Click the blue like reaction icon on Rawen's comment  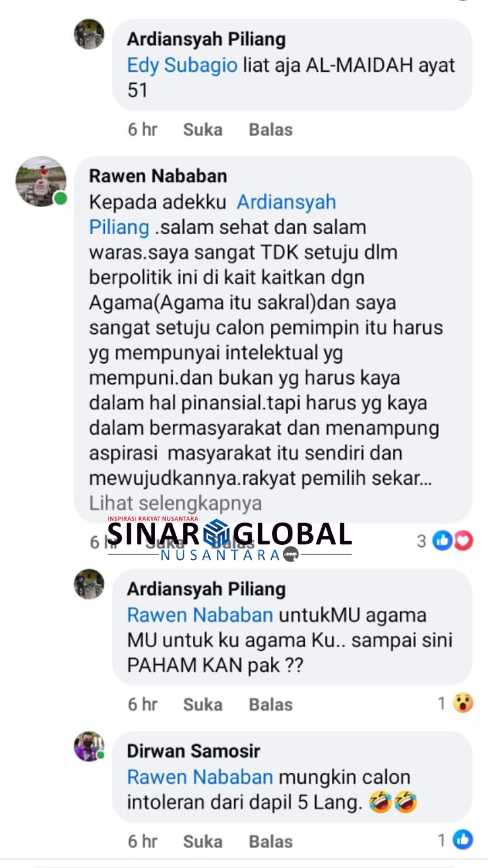443,541
